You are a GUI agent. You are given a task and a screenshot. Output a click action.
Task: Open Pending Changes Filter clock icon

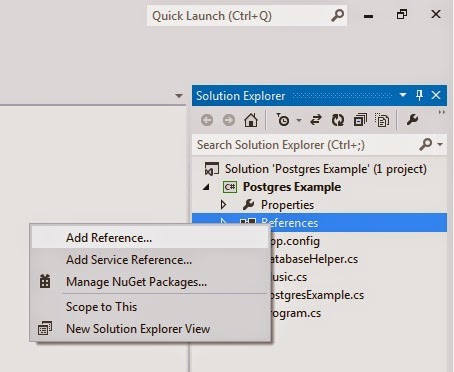click(283, 120)
